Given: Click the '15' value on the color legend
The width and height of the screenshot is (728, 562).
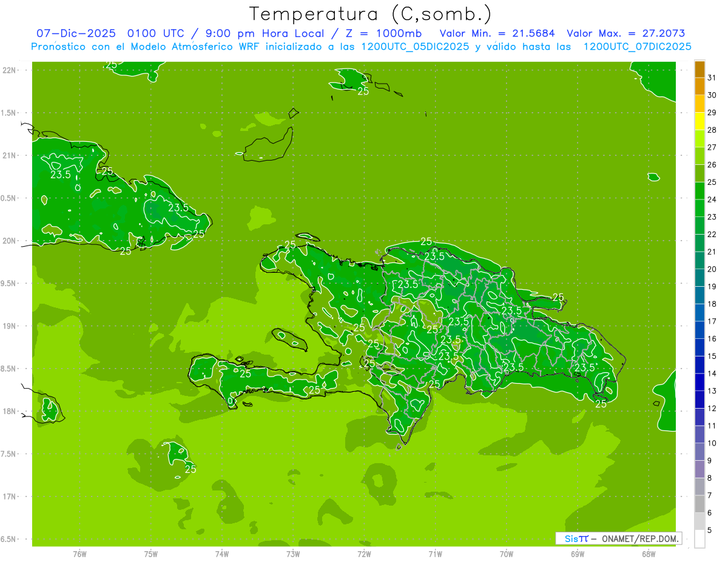Looking at the screenshot, I should 712,356.
